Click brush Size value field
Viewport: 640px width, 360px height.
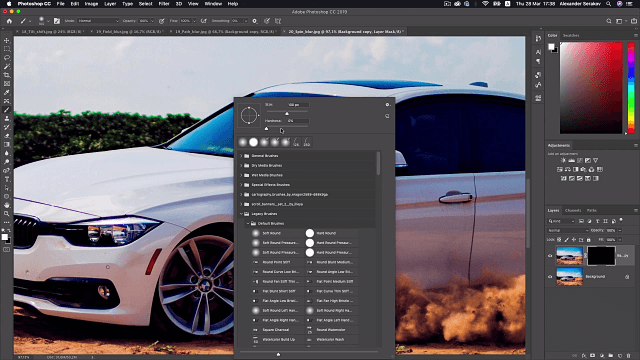pos(297,105)
